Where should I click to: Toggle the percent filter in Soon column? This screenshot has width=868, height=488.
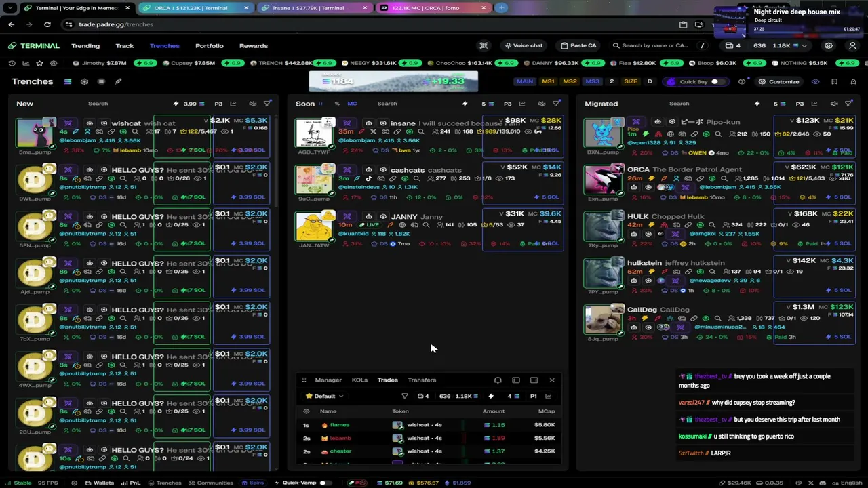tap(337, 104)
